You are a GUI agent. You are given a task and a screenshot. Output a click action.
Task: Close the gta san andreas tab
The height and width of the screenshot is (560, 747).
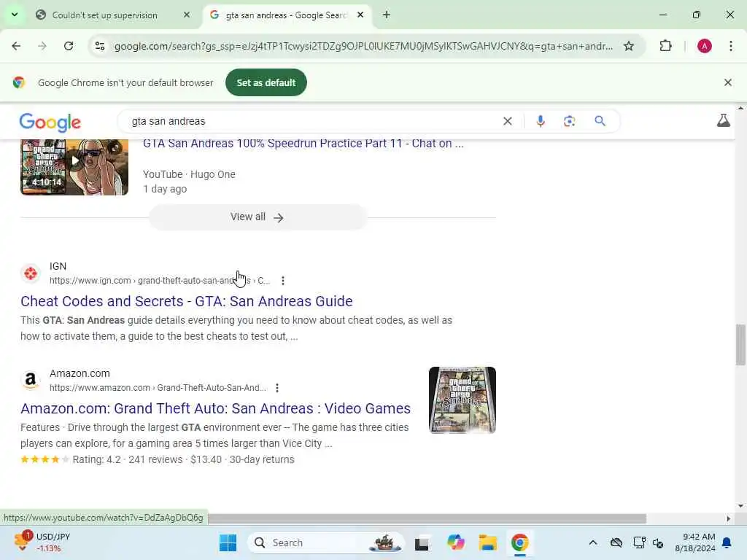(360, 15)
